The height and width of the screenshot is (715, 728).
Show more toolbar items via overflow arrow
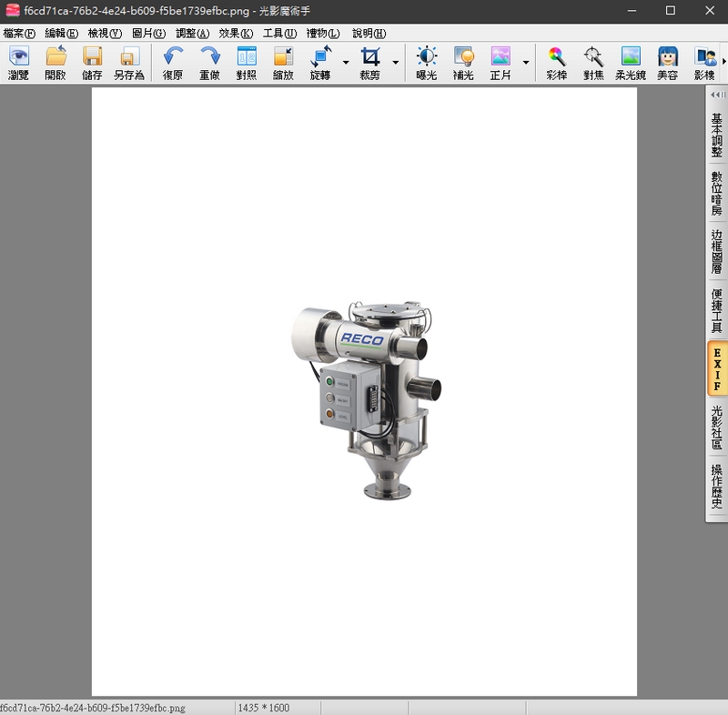723,63
